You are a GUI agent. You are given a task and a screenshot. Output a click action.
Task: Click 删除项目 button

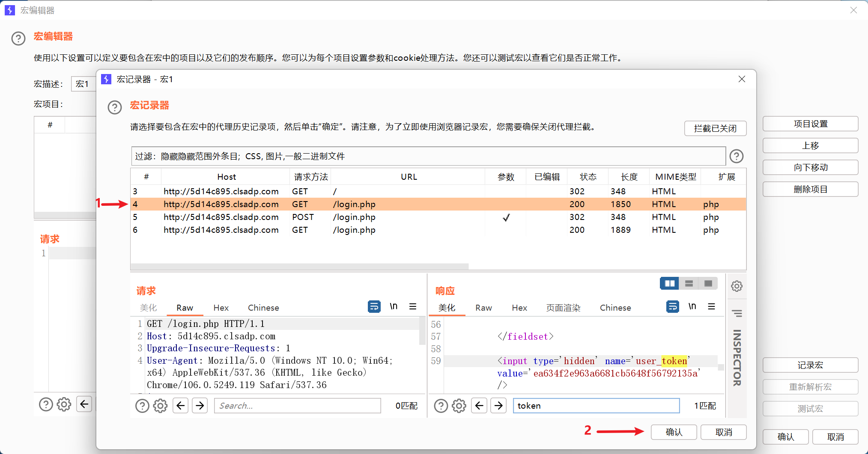point(810,189)
